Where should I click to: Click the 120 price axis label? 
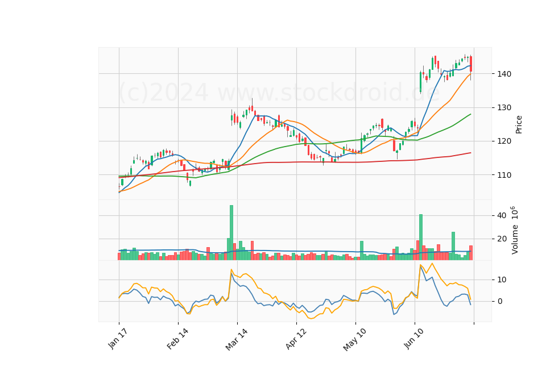coord(504,141)
